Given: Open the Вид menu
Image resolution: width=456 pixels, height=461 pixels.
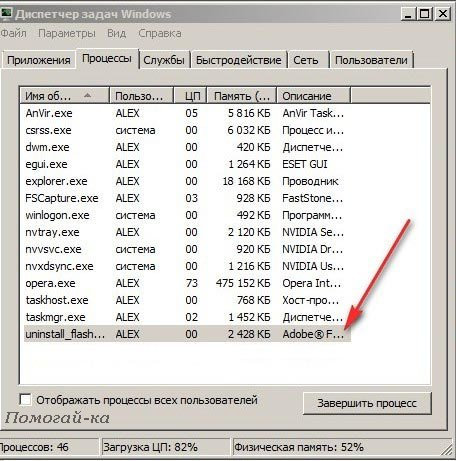Looking at the screenshot, I should [x=117, y=33].
